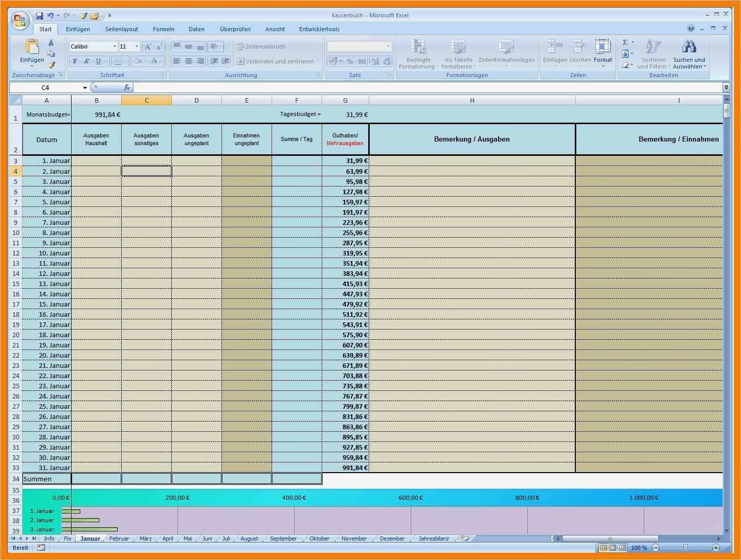Open the Einfügen ribbon tab
Image resolution: width=741 pixels, height=560 pixels.
(78, 29)
